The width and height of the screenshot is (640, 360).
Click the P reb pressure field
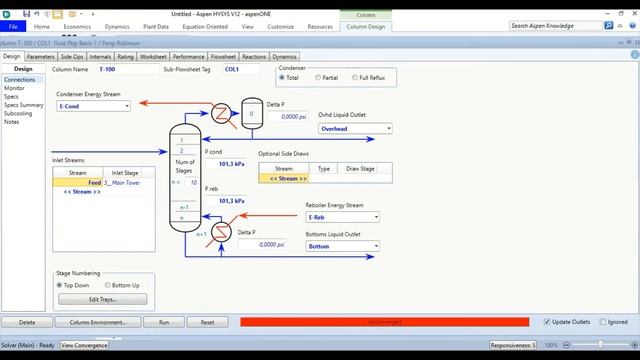point(226,201)
